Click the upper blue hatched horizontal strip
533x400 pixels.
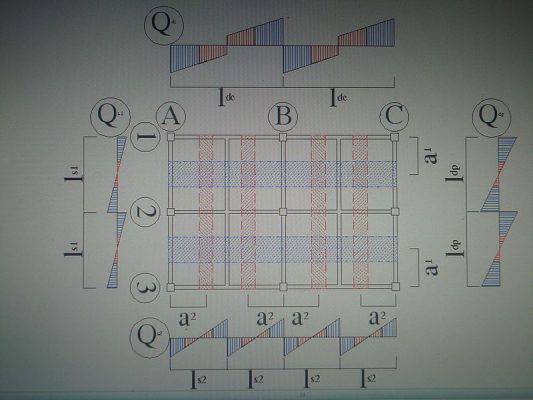coord(283,174)
